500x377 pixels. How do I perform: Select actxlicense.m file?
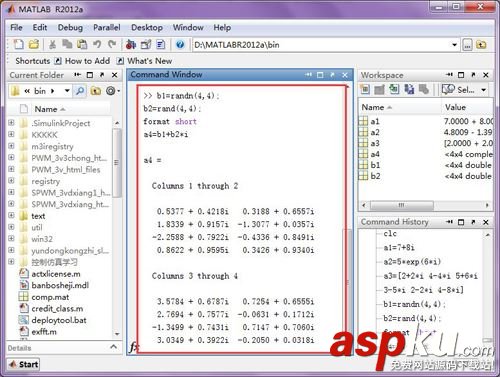coord(56,274)
